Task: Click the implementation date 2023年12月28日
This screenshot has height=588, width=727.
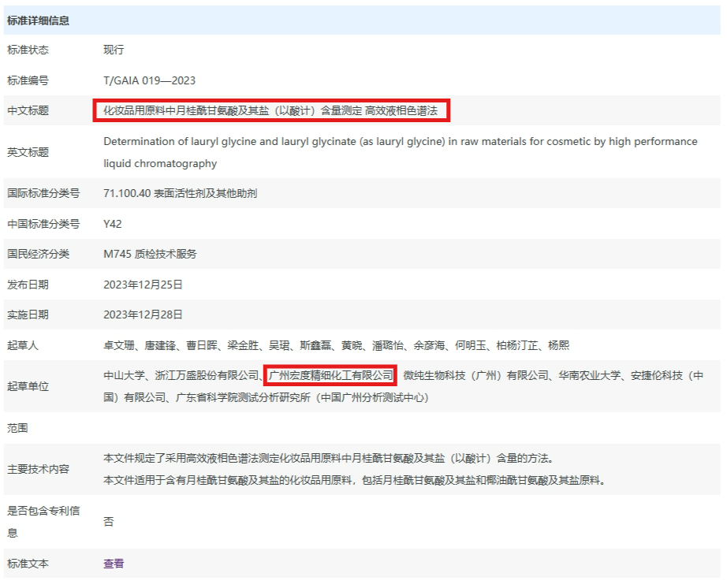Action: pyautogui.click(x=143, y=314)
